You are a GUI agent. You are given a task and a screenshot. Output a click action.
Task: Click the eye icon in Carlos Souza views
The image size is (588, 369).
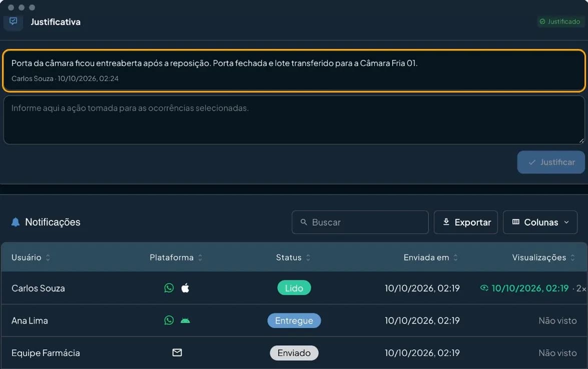point(484,287)
